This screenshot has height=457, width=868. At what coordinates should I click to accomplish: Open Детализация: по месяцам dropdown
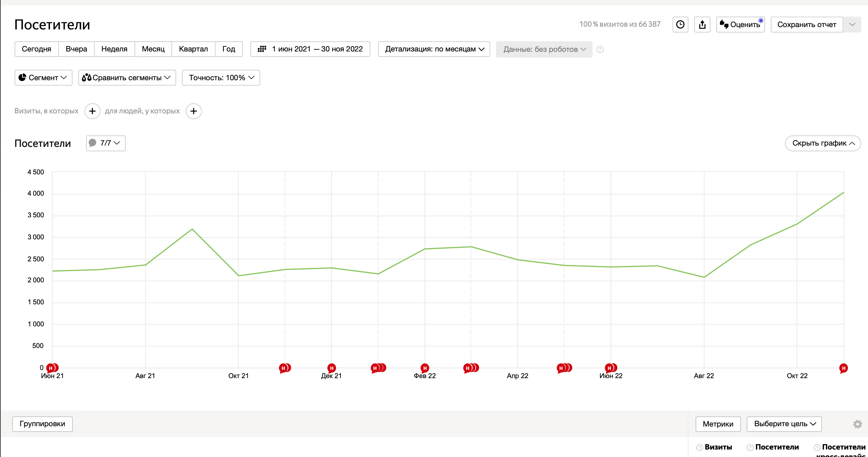click(x=434, y=49)
